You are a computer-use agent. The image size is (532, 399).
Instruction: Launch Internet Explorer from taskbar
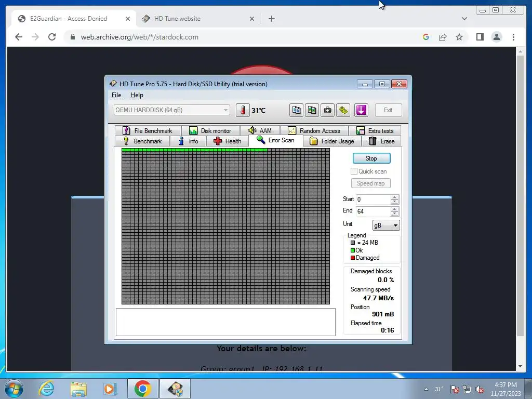46,389
